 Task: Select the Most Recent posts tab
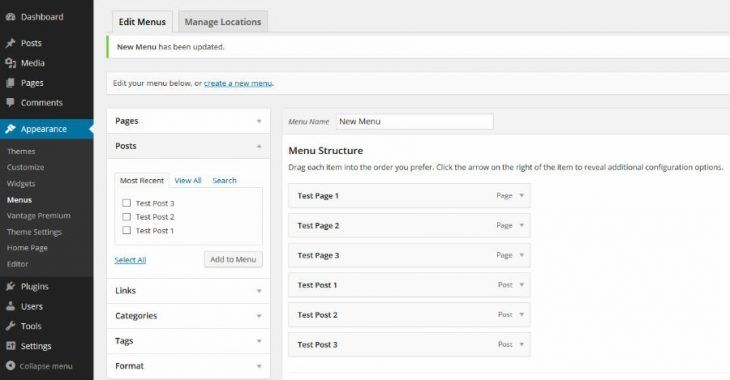pyautogui.click(x=142, y=180)
